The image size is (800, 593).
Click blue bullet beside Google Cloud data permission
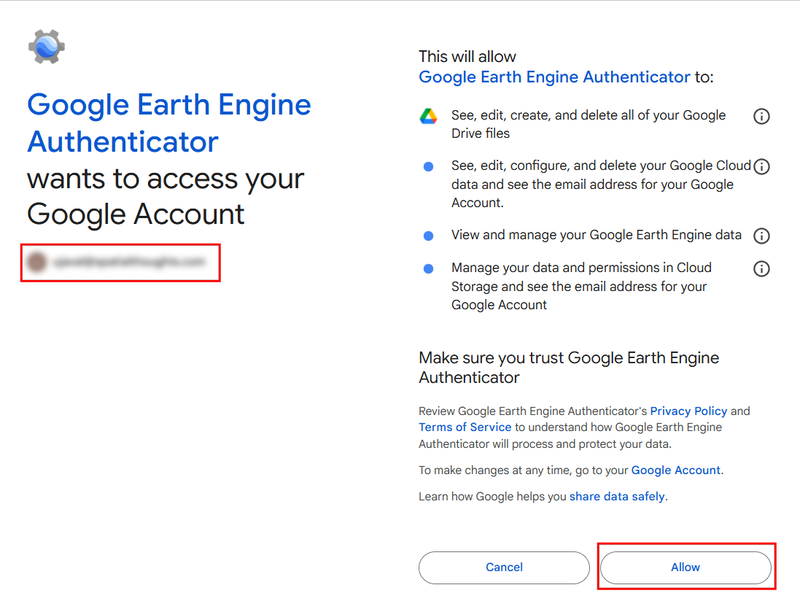click(x=429, y=166)
